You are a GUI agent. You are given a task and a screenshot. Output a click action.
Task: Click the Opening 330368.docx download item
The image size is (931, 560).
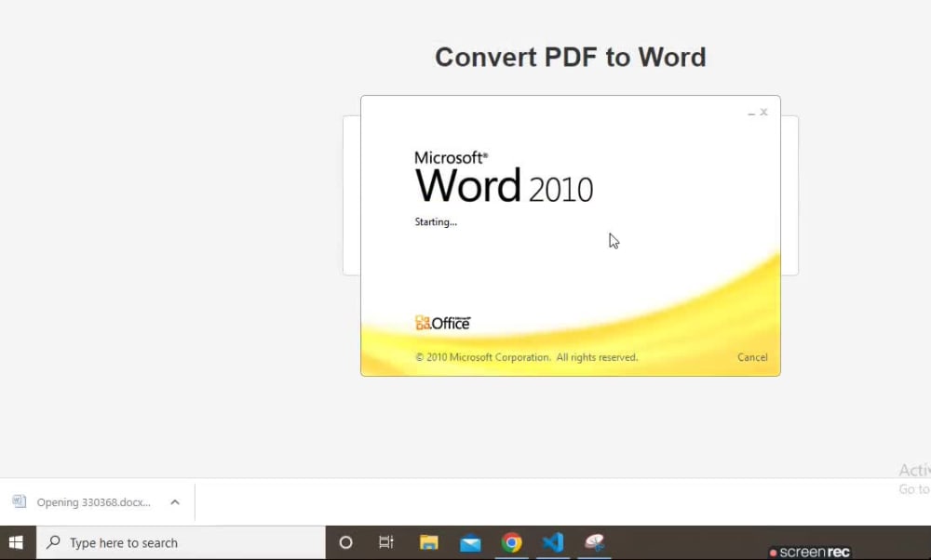coord(93,501)
